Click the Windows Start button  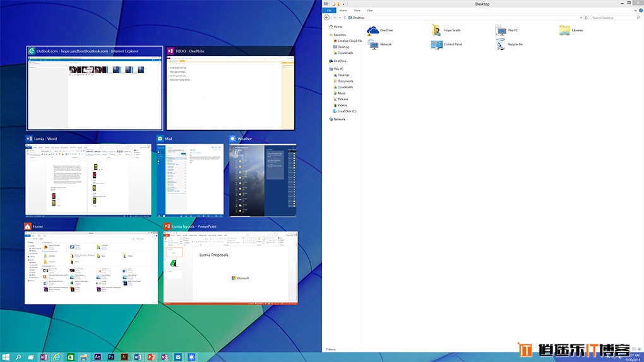[6, 357]
